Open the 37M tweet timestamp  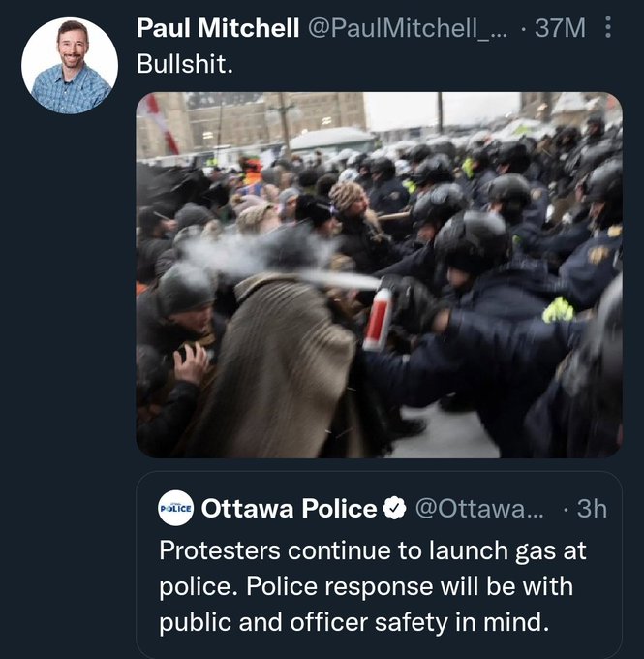click(561, 29)
